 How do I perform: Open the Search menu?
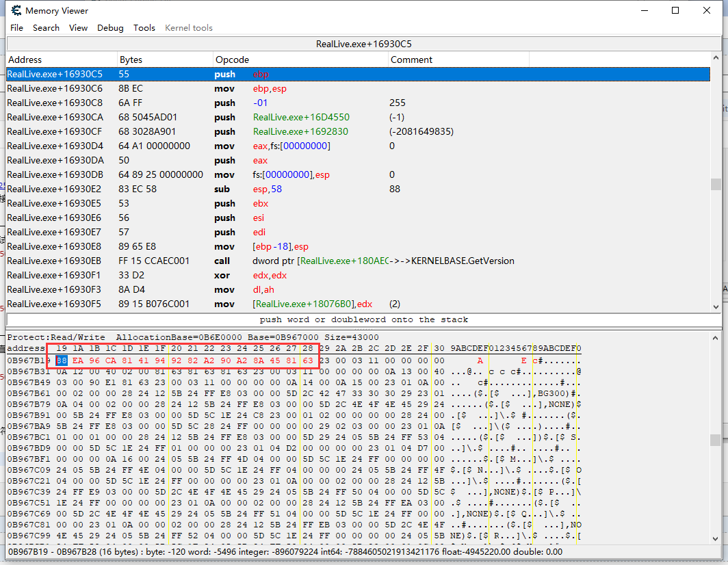[46, 28]
